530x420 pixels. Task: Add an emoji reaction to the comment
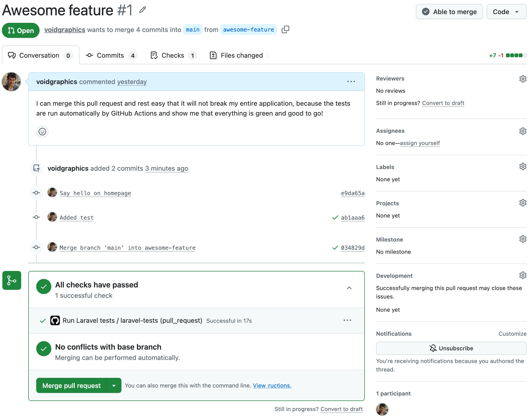[x=42, y=132]
